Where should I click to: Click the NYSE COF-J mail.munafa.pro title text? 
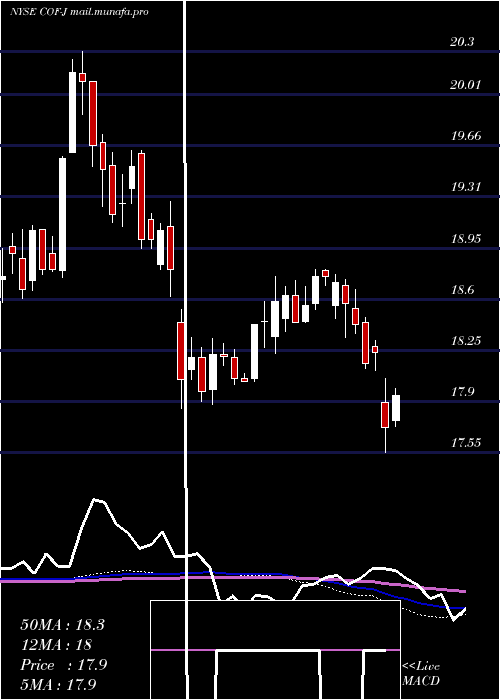pos(79,12)
